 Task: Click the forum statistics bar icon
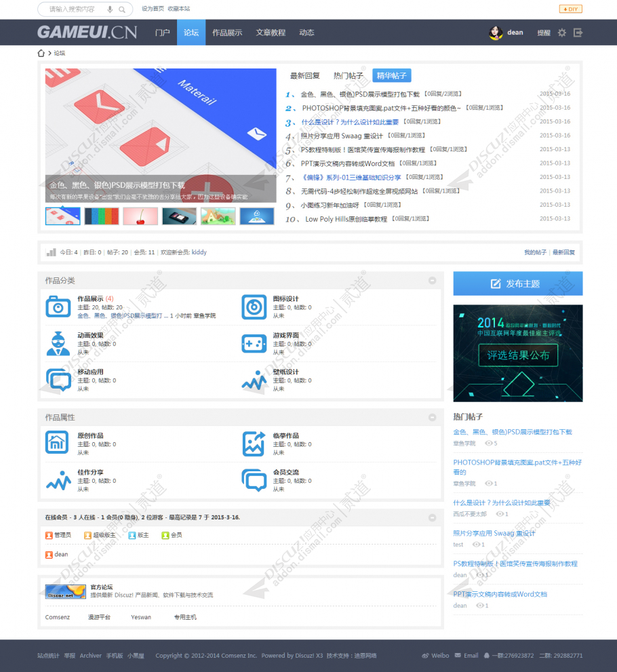click(x=51, y=252)
